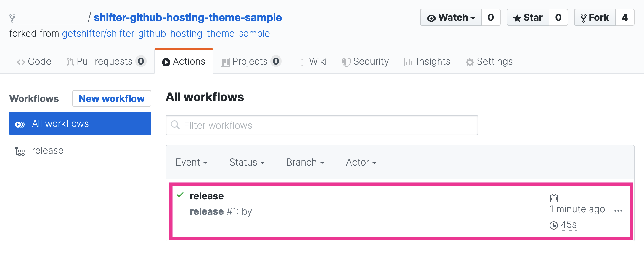Fork this repository
The image size is (644, 264).
click(595, 18)
